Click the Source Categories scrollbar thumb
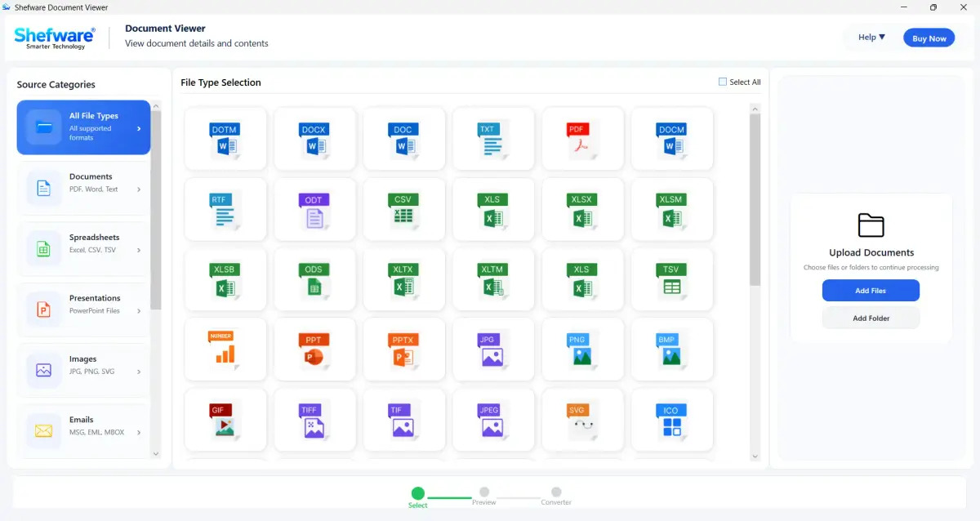This screenshot has height=521, width=980. coord(156,210)
